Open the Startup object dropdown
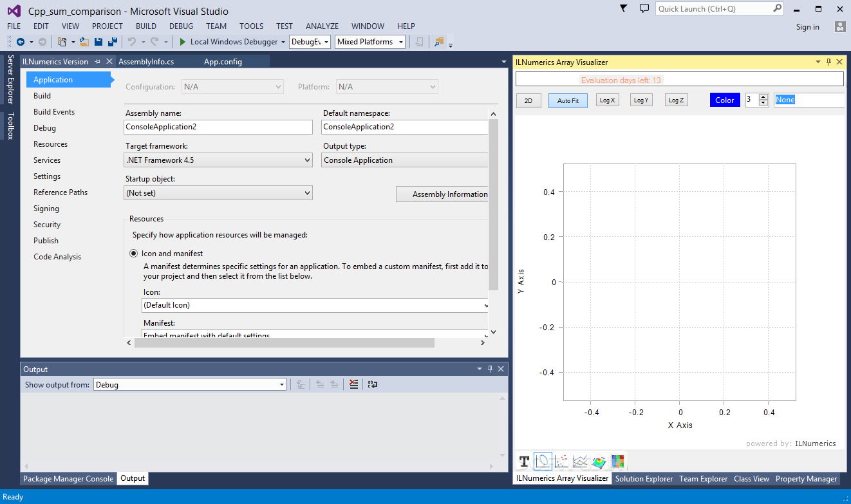Viewport: 851px width, 504px height. point(218,192)
